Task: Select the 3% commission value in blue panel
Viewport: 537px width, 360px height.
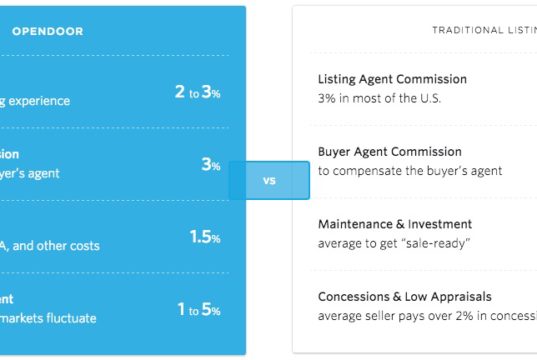Action: (x=211, y=165)
